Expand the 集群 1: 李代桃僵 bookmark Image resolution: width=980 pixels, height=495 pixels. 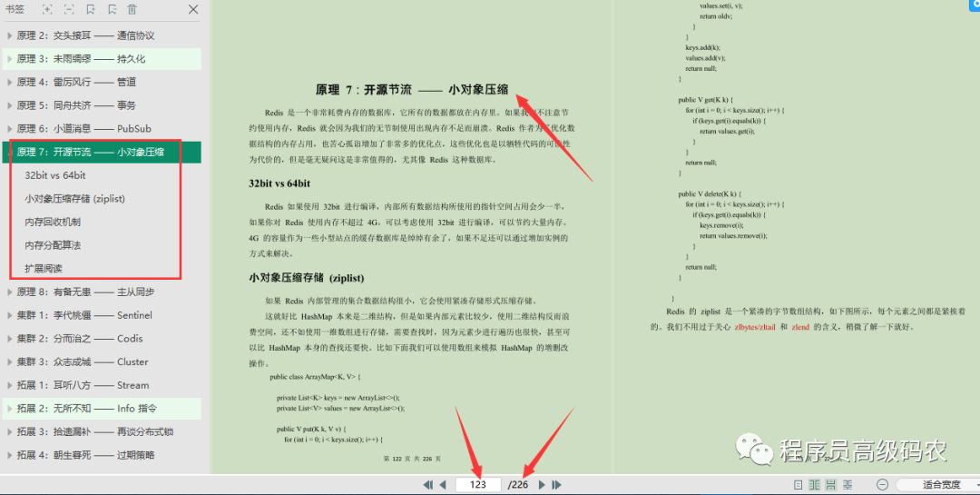(x=9, y=315)
